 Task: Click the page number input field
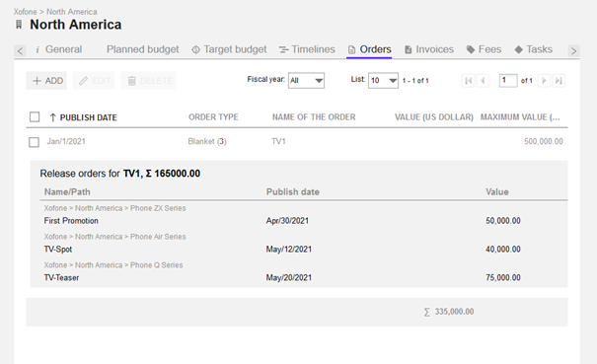pos(508,81)
